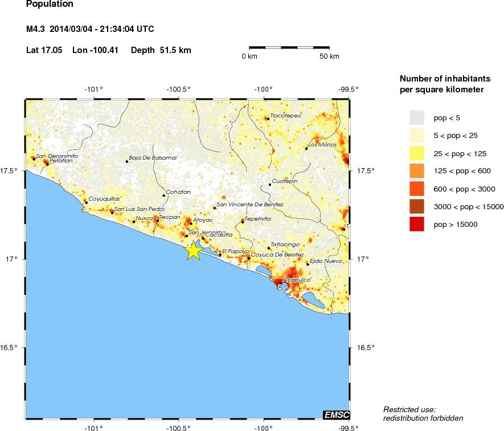Image resolution: width=504 pixels, height=431 pixels.
Task: Select the pale yellow '5 < pop < 25' swatch
Action: pos(417,135)
